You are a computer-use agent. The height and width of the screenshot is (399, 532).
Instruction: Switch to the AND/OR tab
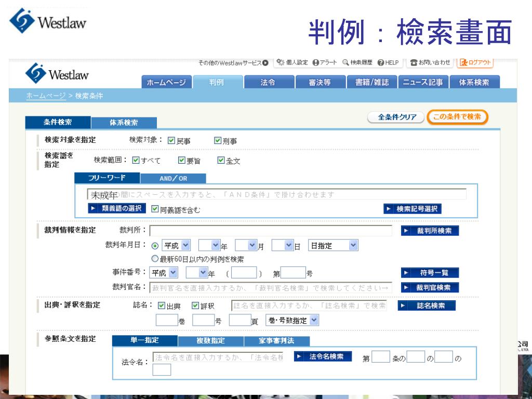(173, 178)
